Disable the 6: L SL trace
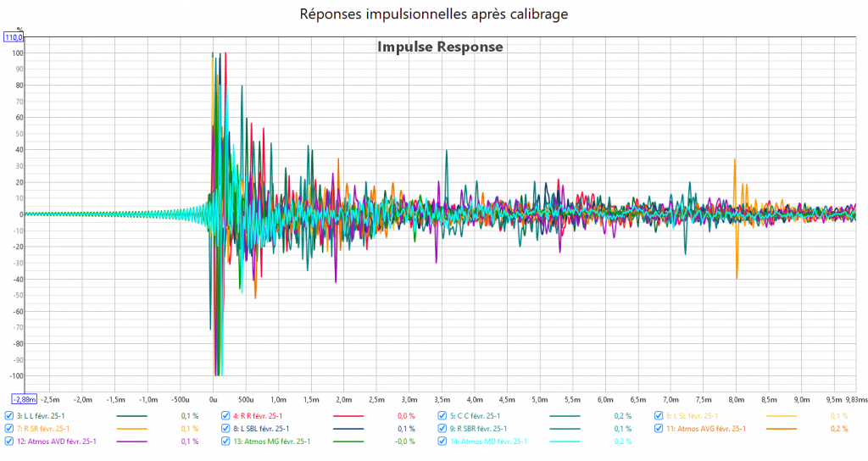The image size is (868, 461). [x=659, y=416]
